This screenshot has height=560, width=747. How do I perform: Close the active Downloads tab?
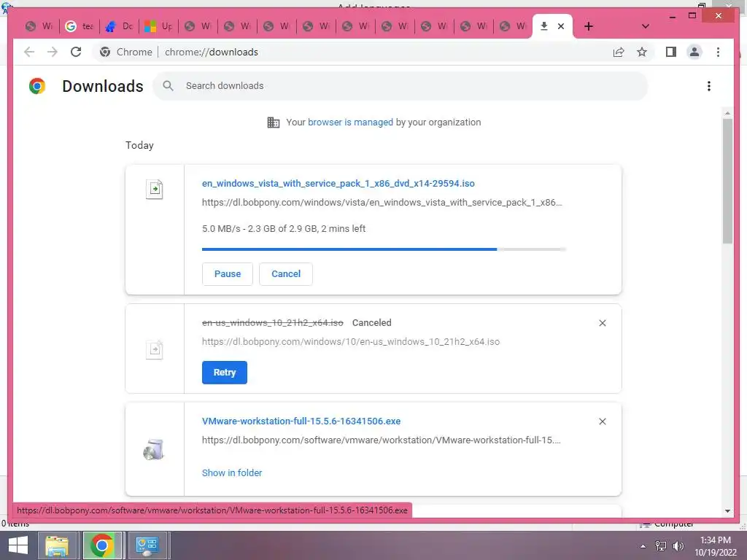click(x=561, y=26)
